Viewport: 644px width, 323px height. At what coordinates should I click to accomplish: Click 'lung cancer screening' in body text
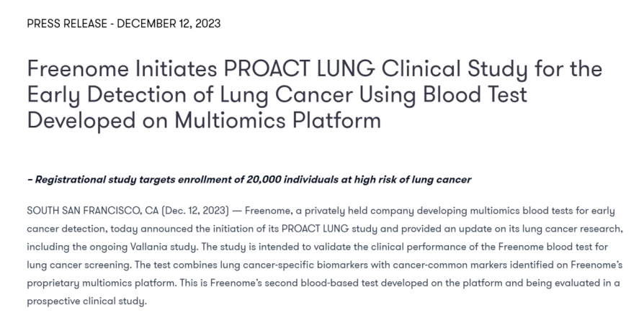80,265
